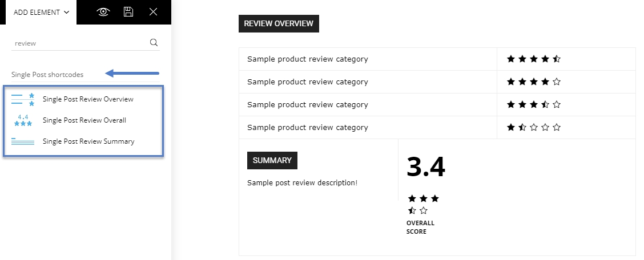The image size is (644, 260).
Task: Click the Single Post Review Overview icon
Action: coord(23,99)
